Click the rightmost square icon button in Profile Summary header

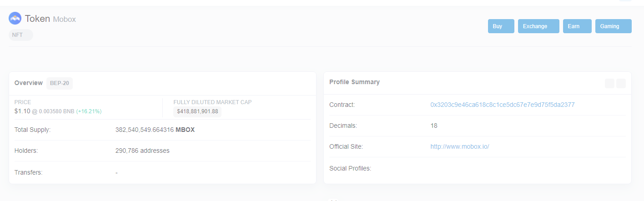pyautogui.click(x=621, y=83)
